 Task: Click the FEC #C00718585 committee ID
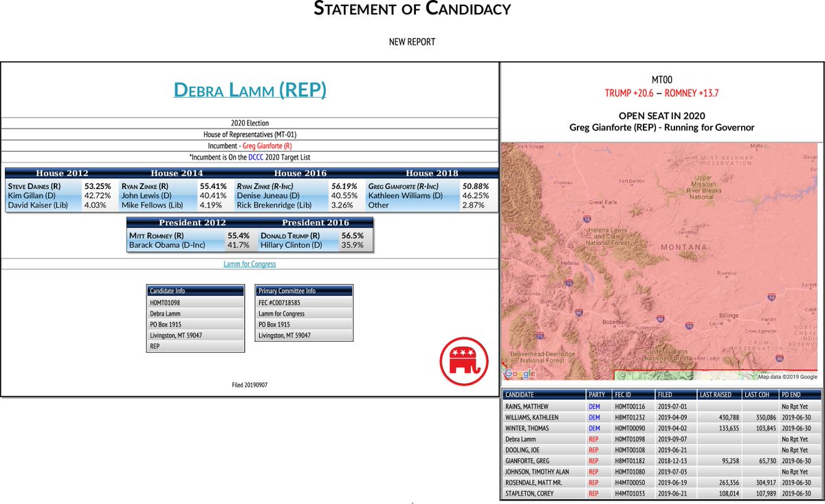coord(280,303)
